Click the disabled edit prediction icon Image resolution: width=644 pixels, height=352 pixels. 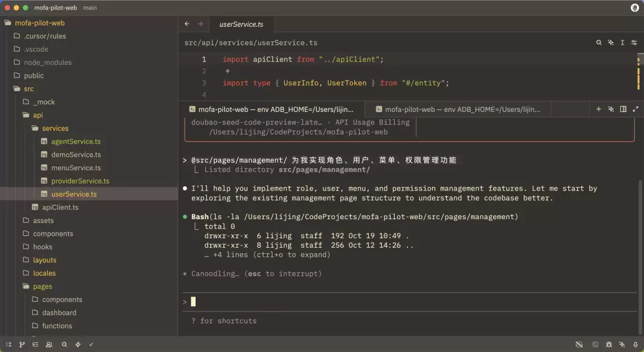579,345
